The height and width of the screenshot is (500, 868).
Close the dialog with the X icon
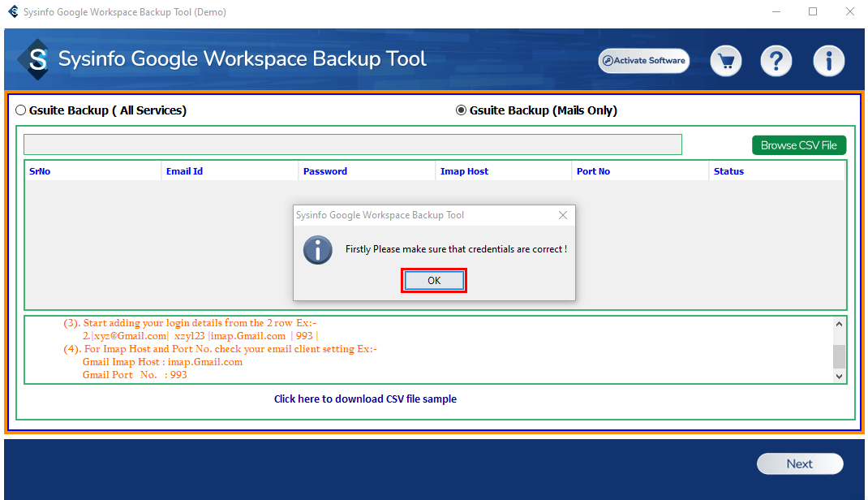(x=563, y=215)
